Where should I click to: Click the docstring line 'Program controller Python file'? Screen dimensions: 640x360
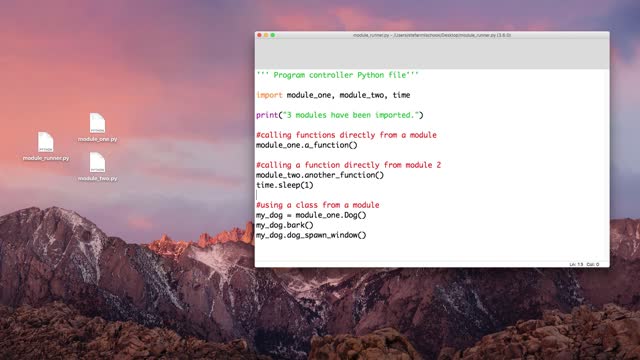338,75
